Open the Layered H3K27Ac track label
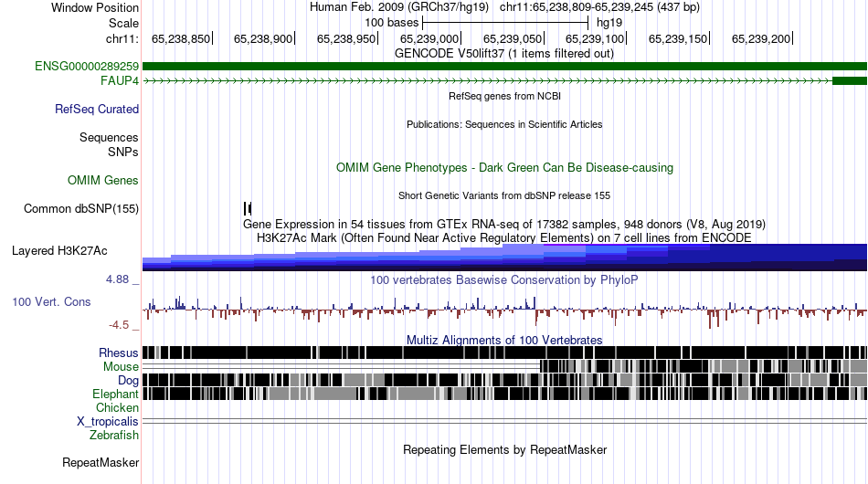Image resolution: width=868 pixels, height=484 pixels. [x=59, y=250]
